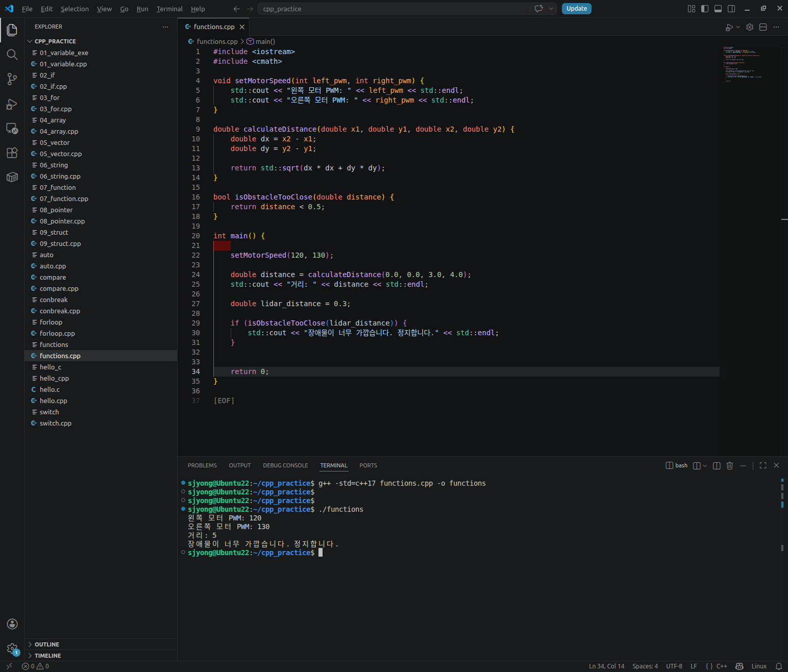
Task: Switch to the PROBLEMS panel tab
Action: [x=202, y=465]
